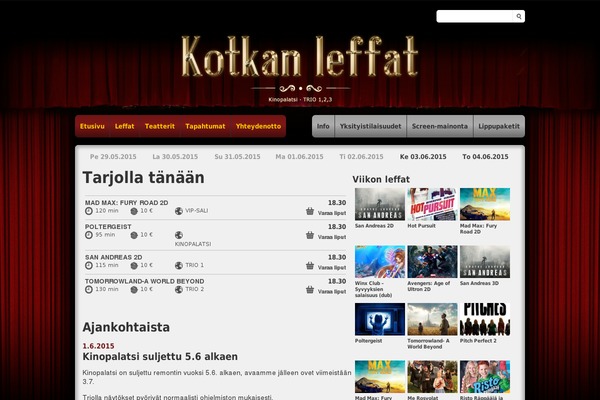The width and height of the screenshot is (600, 400).
Task: Click clock icon in Poltergeist row
Action: point(89,235)
